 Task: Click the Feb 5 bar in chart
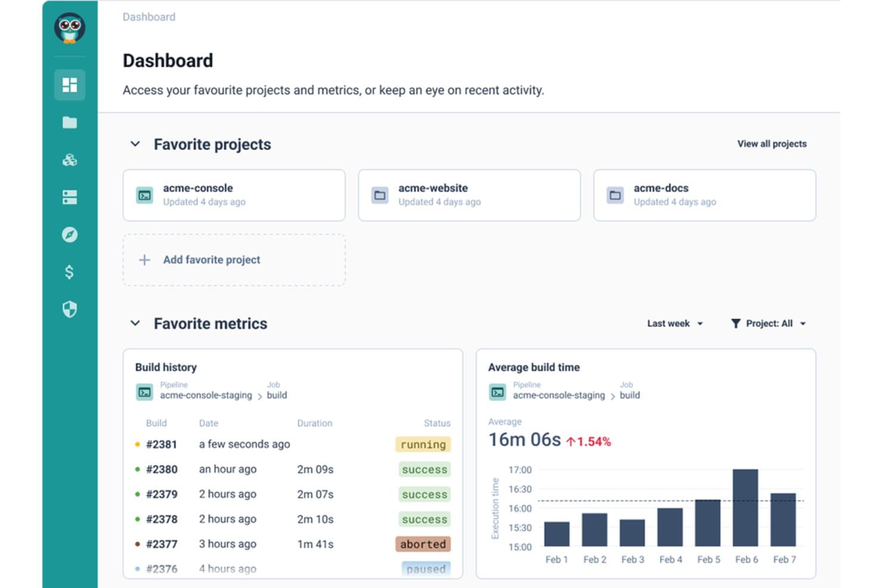click(x=708, y=523)
